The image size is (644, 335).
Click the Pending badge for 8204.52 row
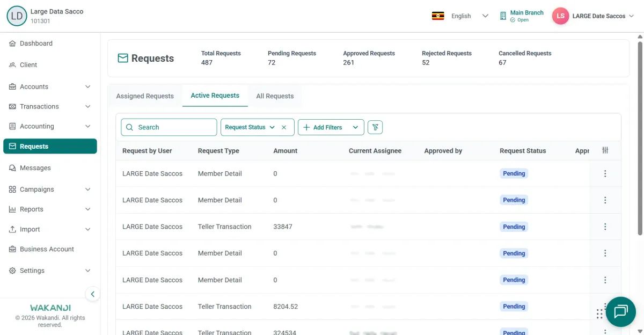(514, 307)
